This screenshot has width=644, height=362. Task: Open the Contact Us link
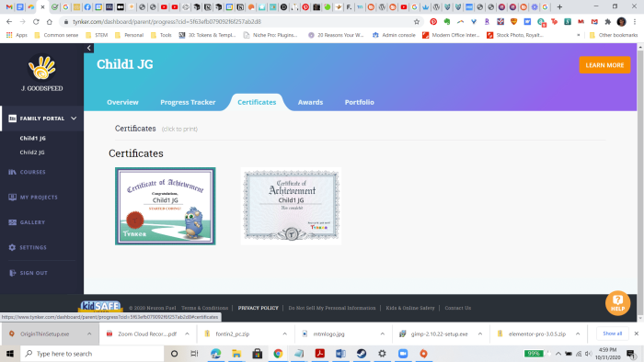457,308
